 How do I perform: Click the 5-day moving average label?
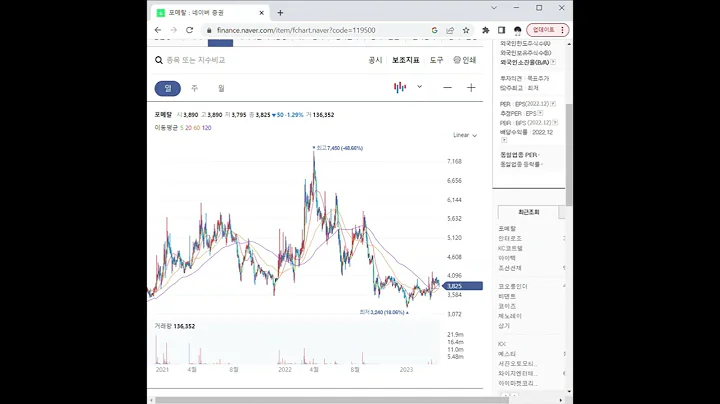(x=181, y=128)
